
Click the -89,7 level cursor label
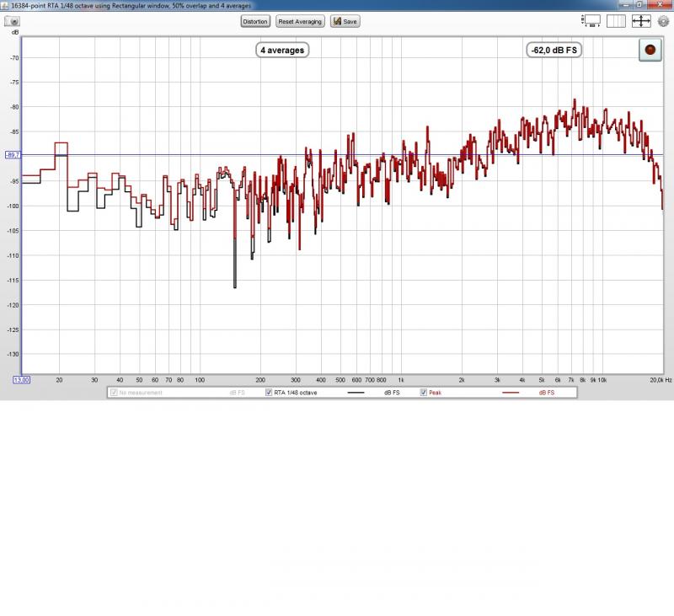point(13,155)
